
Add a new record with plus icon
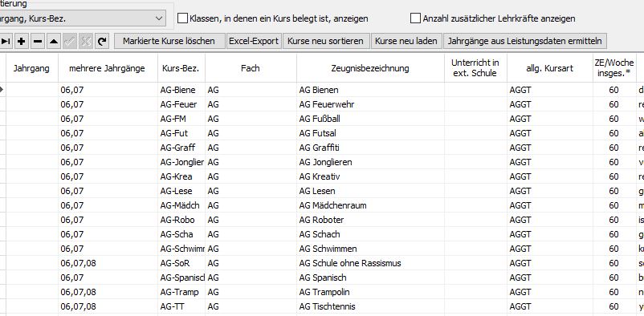coord(22,41)
